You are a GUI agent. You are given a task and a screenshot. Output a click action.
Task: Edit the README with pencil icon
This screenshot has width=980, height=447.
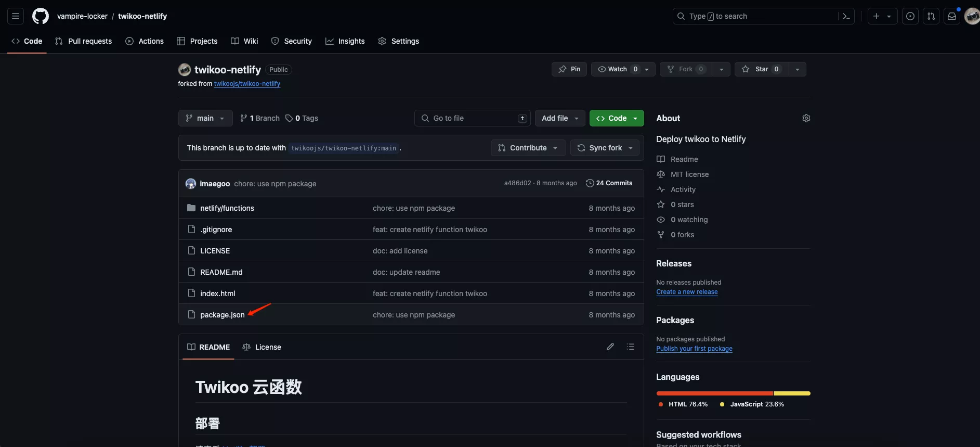610,347
